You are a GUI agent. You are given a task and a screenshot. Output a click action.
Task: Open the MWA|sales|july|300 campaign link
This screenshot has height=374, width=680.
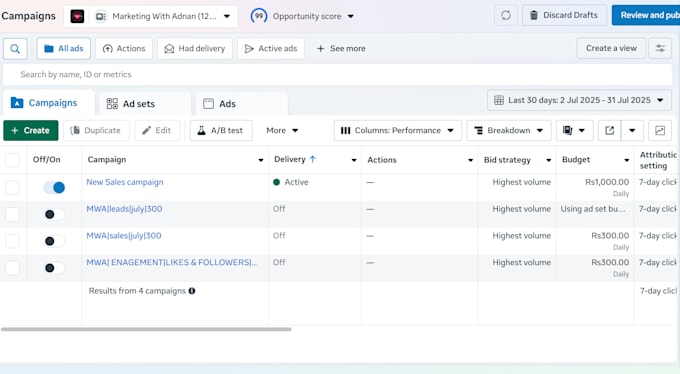(x=124, y=236)
